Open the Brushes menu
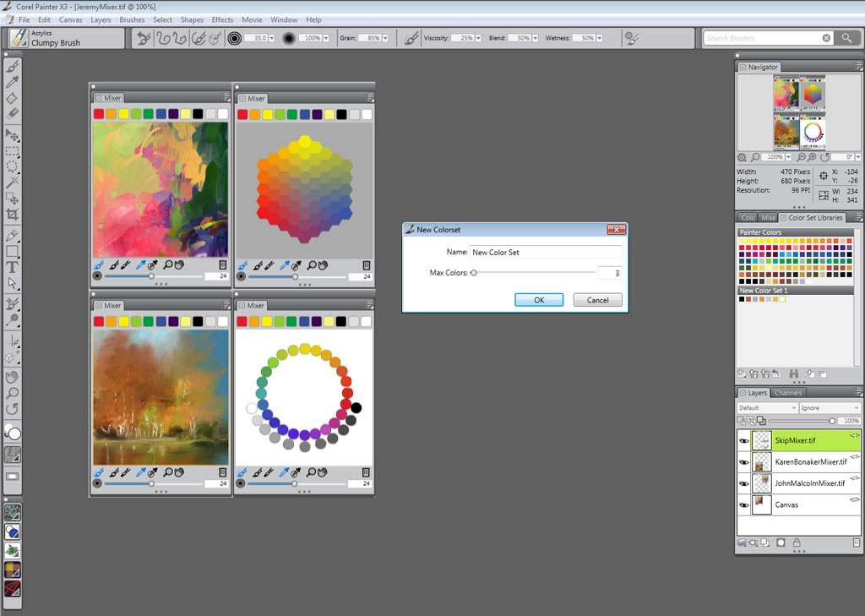Image resolution: width=865 pixels, height=616 pixels. pyautogui.click(x=132, y=19)
